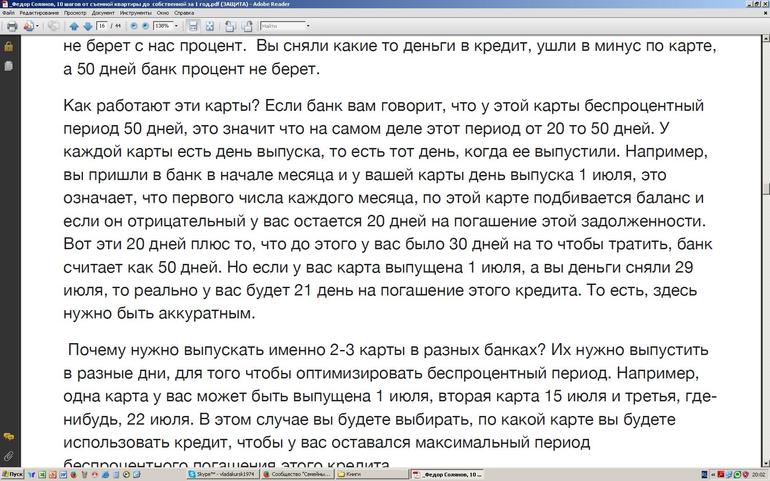770x481 pixels.
Task: Open the security lock panel in sidebar
Action: point(8,47)
